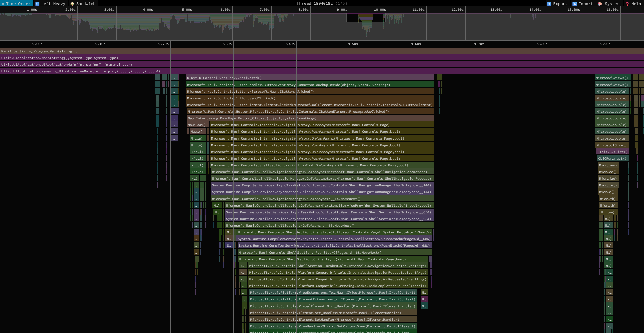Select the Element.set_Handler frame

pyautogui.click(x=333, y=313)
